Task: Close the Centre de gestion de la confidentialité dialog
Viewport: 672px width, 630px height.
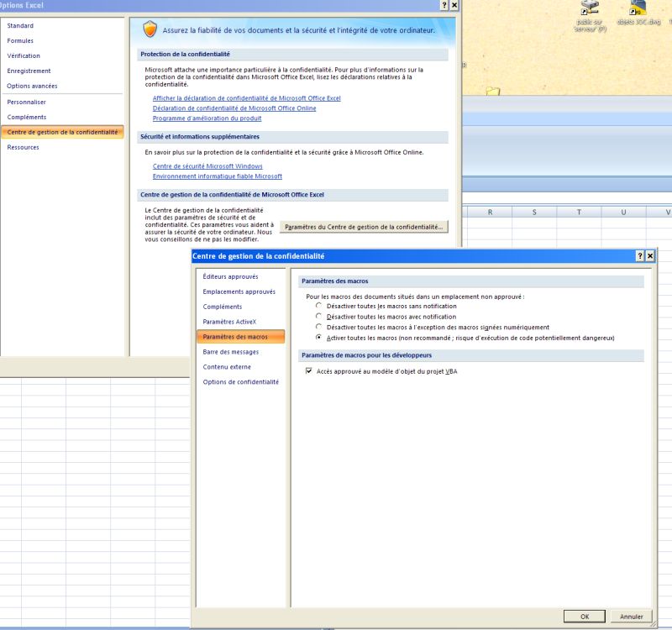Action: point(650,256)
